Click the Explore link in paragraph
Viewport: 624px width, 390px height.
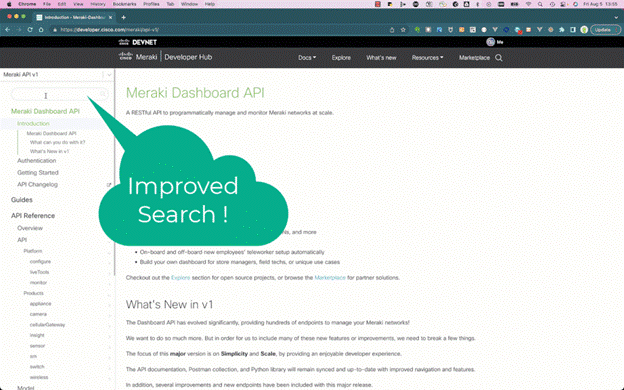[180, 278]
